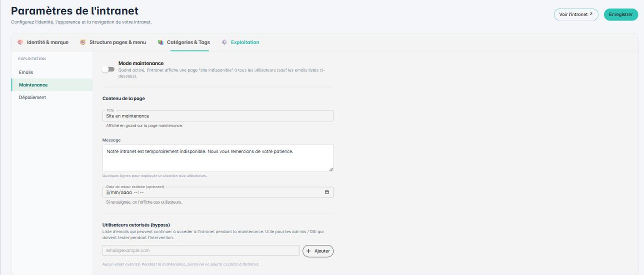Click the 'Configurez l'identité, l'apparence' subtitle

(x=81, y=22)
